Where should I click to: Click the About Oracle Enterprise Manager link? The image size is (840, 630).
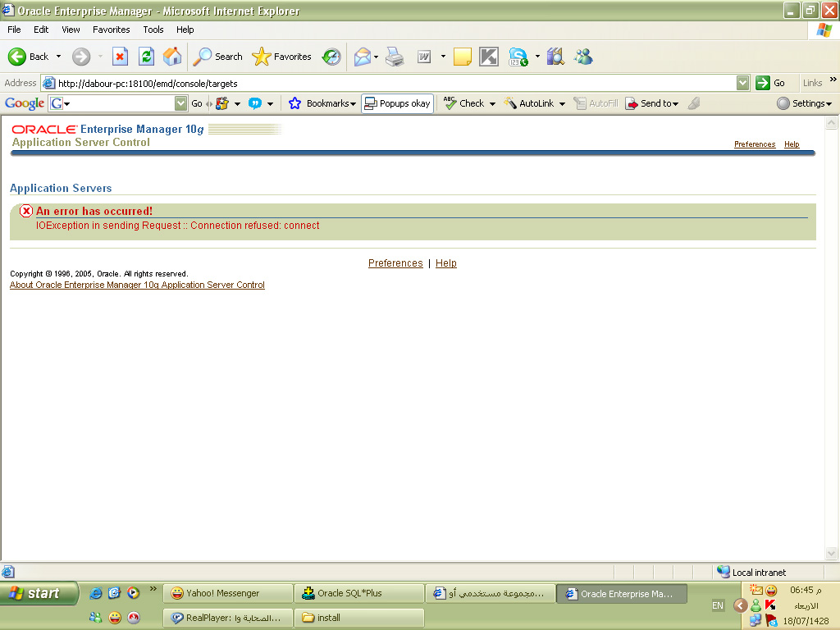click(x=137, y=285)
